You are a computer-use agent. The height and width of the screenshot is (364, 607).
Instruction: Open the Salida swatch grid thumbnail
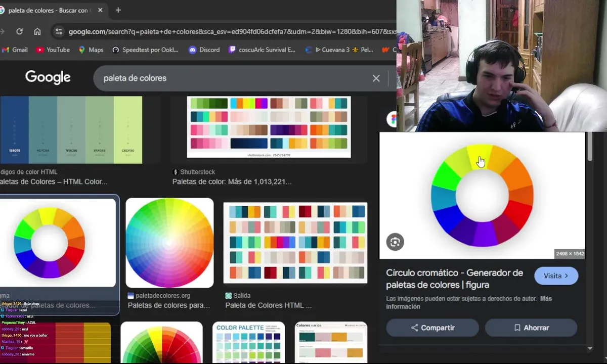295,243
